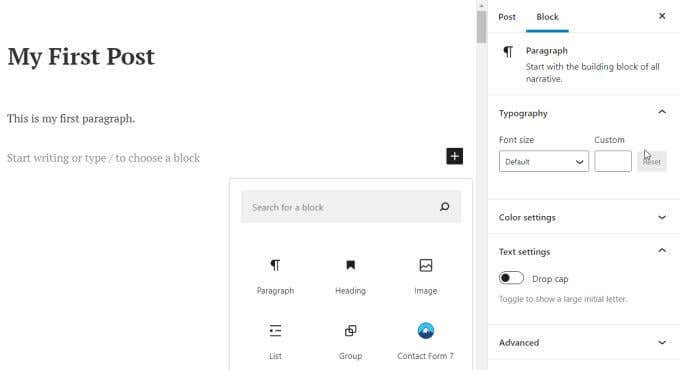Screen dimensions: 680x370
Task: Click the Custom font size field
Action: pos(613,161)
